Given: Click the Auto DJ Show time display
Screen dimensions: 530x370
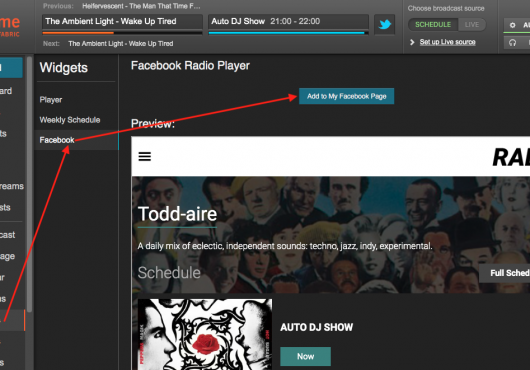Looking at the screenshot, I should click(x=295, y=21).
